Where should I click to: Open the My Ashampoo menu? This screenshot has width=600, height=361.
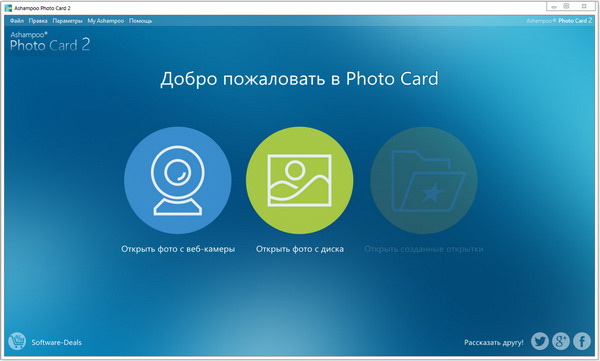click(x=106, y=21)
